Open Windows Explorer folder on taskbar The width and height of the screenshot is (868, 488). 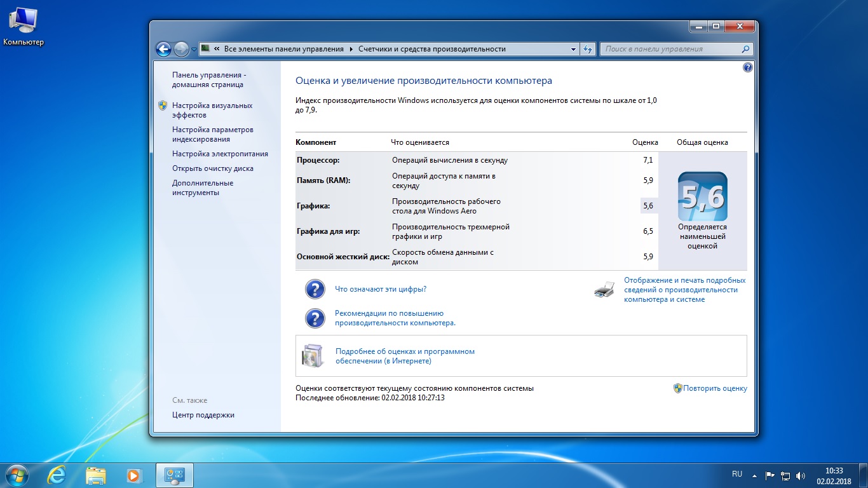96,475
